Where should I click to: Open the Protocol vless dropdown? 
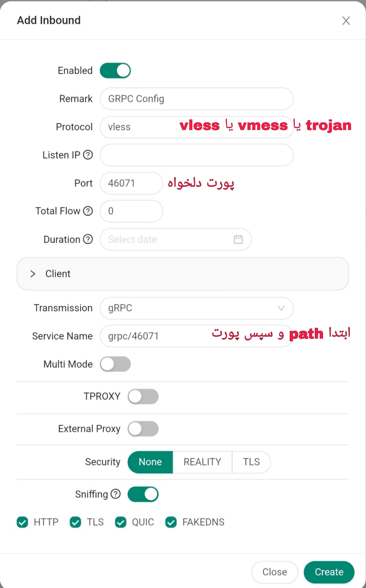(x=197, y=127)
